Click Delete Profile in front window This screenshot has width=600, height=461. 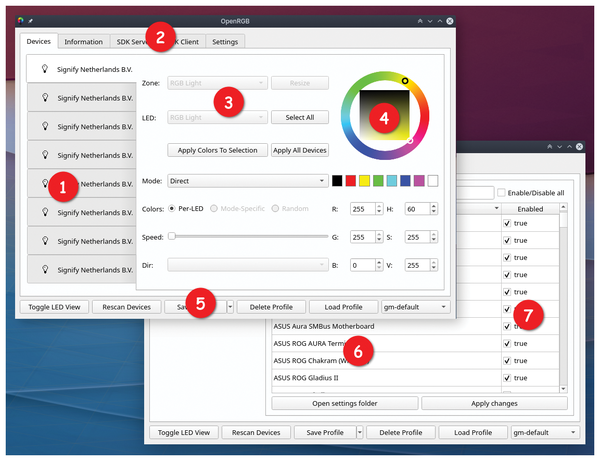[x=271, y=307]
